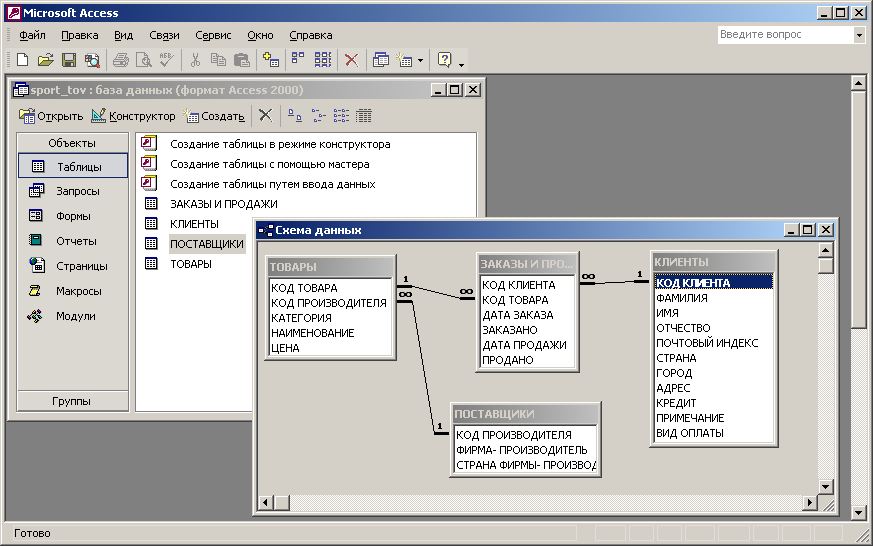
Task: Open the Сервис menu
Action: [x=213, y=35]
